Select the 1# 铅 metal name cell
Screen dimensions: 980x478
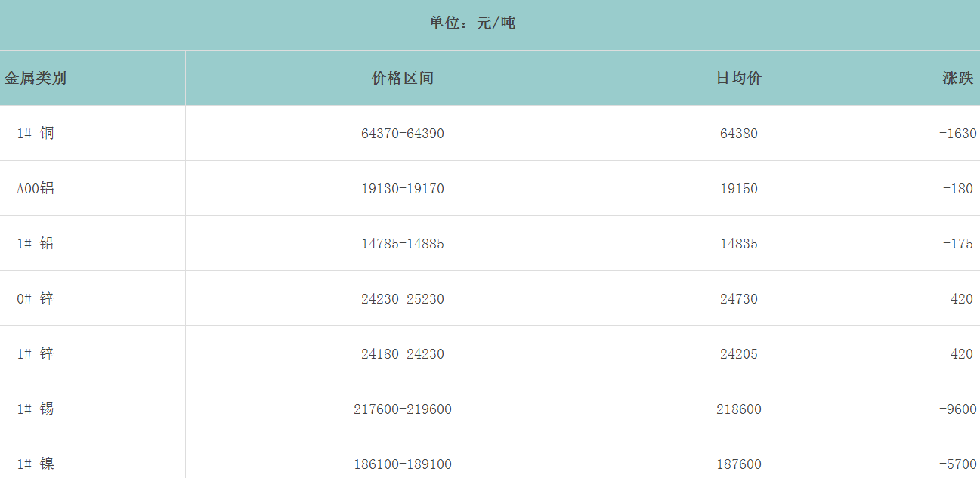(x=36, y=244)
